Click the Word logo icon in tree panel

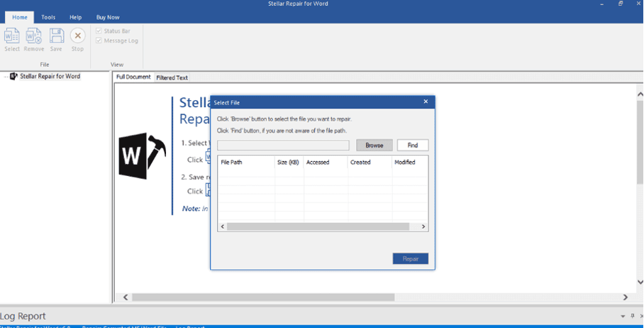[x=14, y=76]
